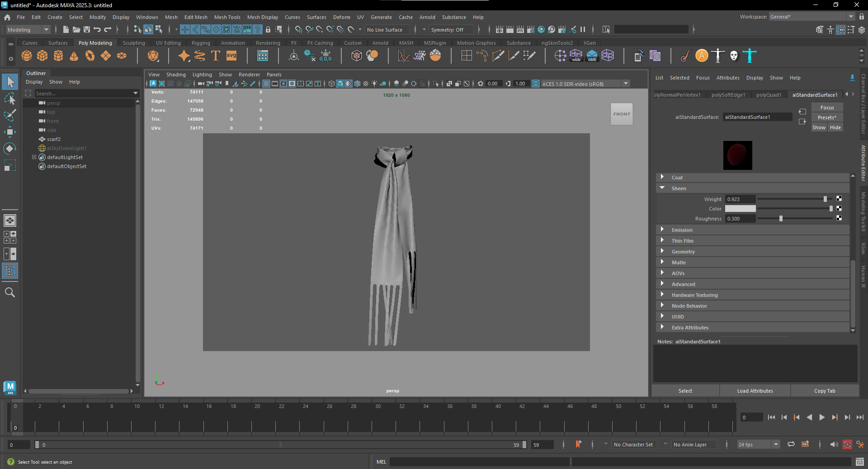Open the Mesh Tools menu
Image resolution: width=868 pixels, height=469 pixels.
227,17
